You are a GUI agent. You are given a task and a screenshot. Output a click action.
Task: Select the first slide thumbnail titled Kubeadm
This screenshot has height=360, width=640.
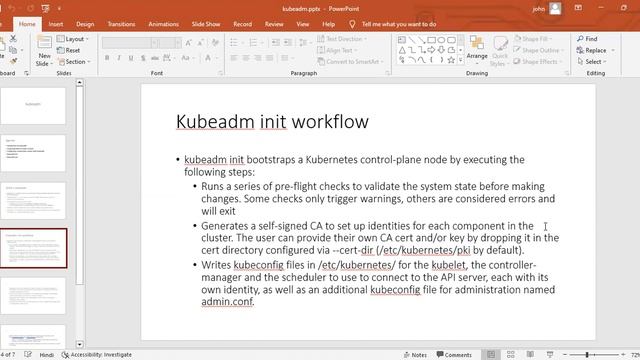[33, 106]
